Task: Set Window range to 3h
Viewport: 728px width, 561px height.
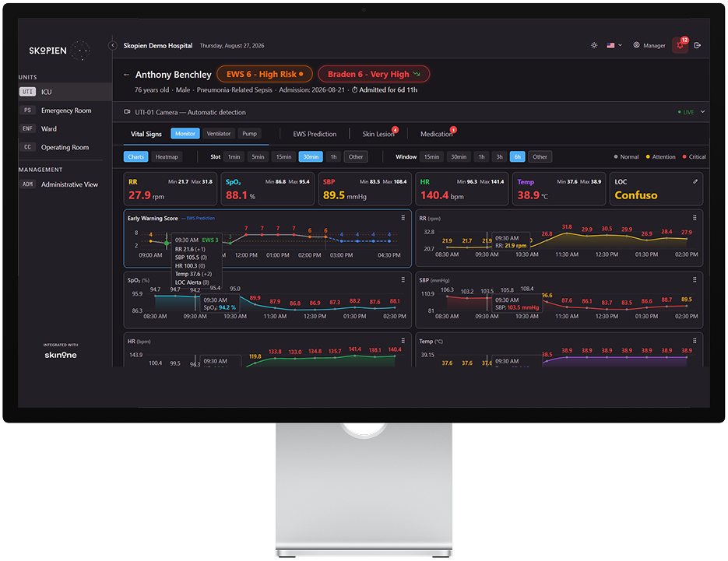Action: coord(500,157)
